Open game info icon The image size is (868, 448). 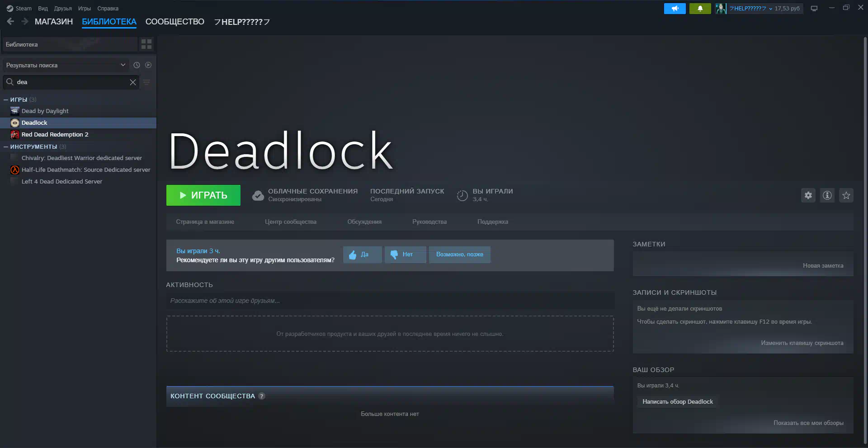click(827, 195)
